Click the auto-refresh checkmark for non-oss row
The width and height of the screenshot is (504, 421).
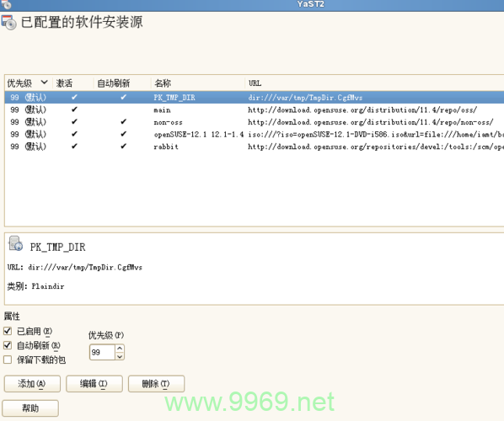tap(123, 122)
